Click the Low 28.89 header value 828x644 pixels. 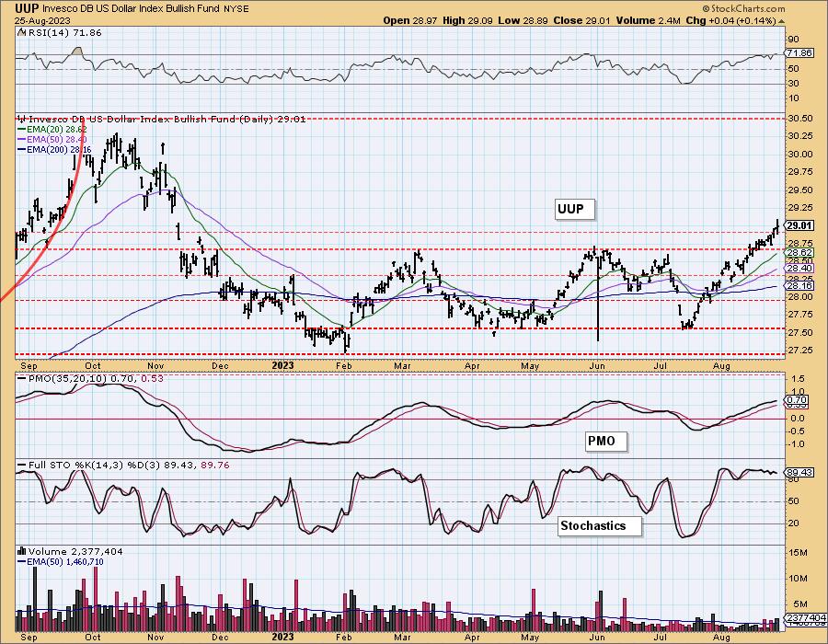coord(523,20)
